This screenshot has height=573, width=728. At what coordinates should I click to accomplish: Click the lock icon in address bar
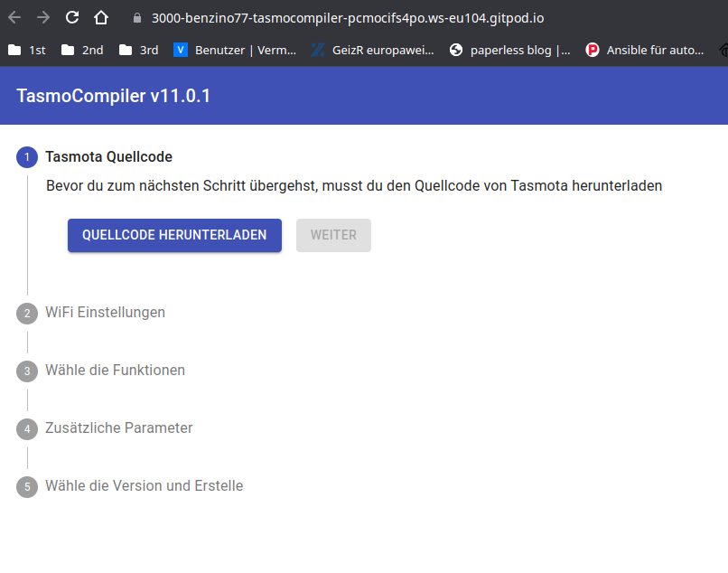(137, 18)
